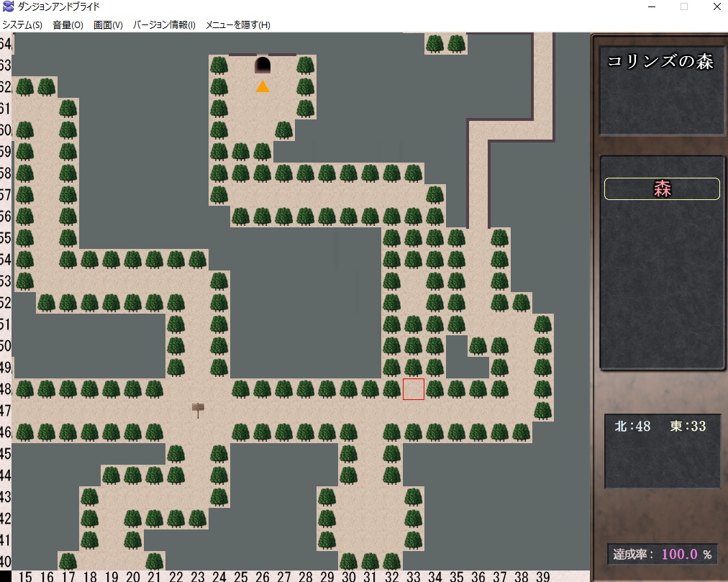The image size is (728, 582).
Task: Click the 東:33 coordinate readout
Action: click(x=688, y=426)
